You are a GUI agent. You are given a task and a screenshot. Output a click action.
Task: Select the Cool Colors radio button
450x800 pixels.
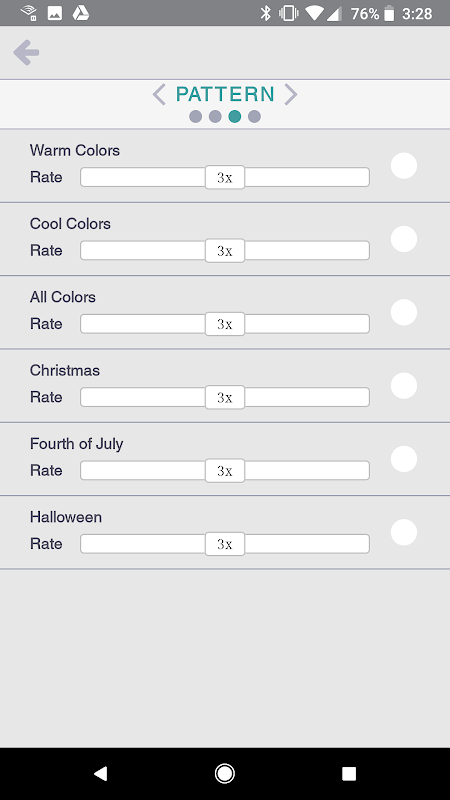[404, 239]
